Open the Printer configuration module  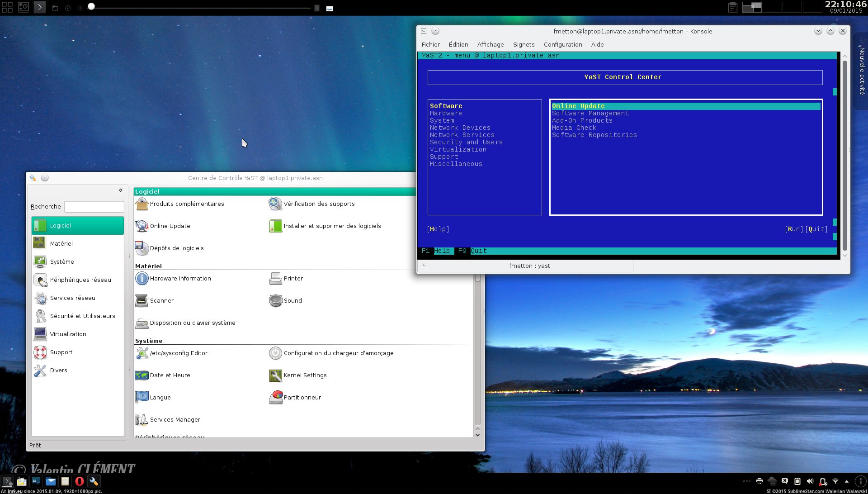292,278
